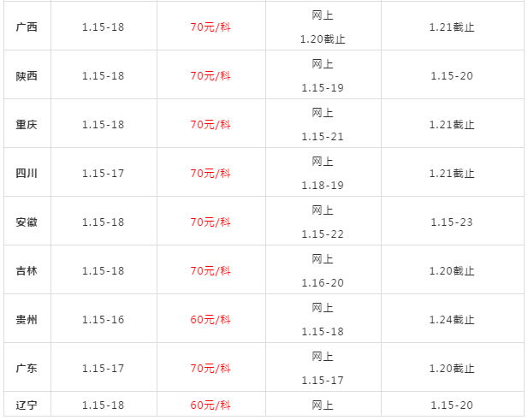Viewport: 528px width, 420px height.
Task: Click the 网上 1.16-20 cell for 吉林
Action: point(323,270)
